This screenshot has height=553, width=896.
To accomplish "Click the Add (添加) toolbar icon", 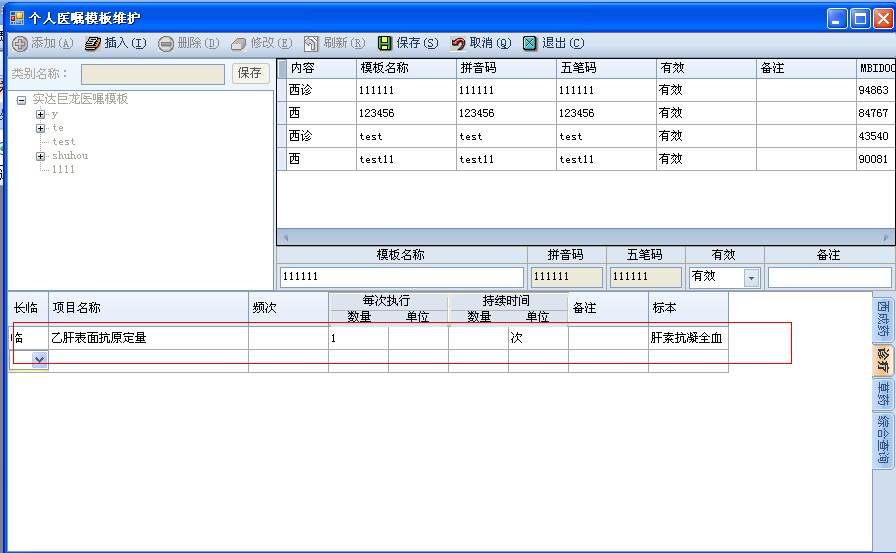I will (x=19, y=43).
